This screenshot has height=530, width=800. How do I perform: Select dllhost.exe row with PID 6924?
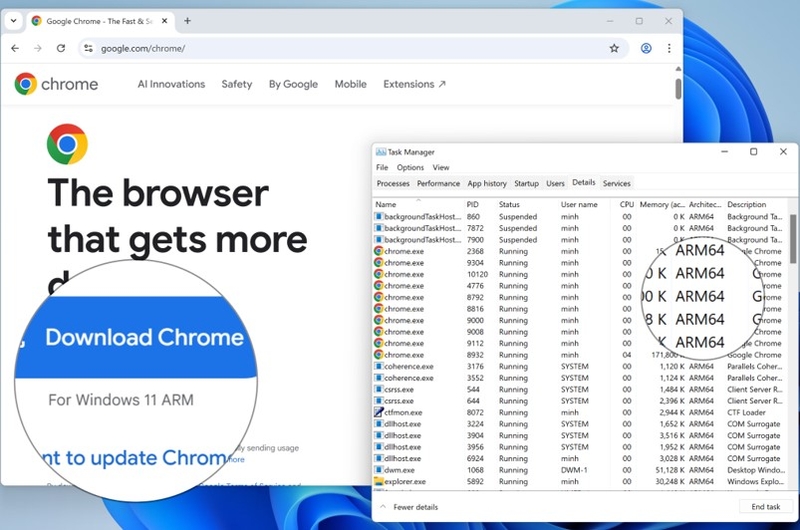point(581,458)
